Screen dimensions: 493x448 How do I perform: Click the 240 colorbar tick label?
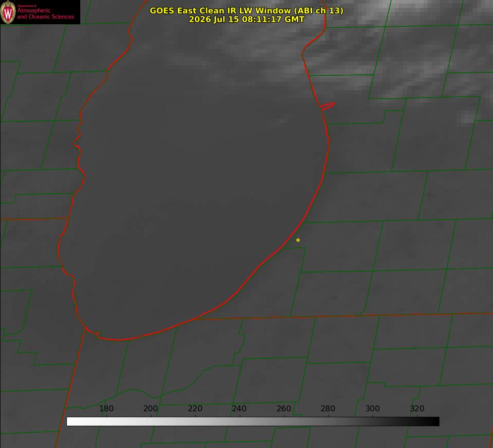[239, 408]
